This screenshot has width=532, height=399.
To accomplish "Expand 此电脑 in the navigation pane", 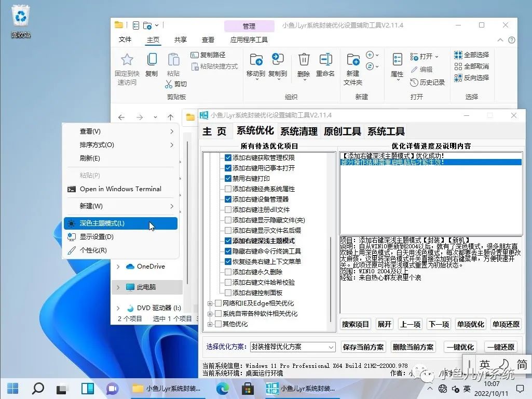I will coord(118,287).
